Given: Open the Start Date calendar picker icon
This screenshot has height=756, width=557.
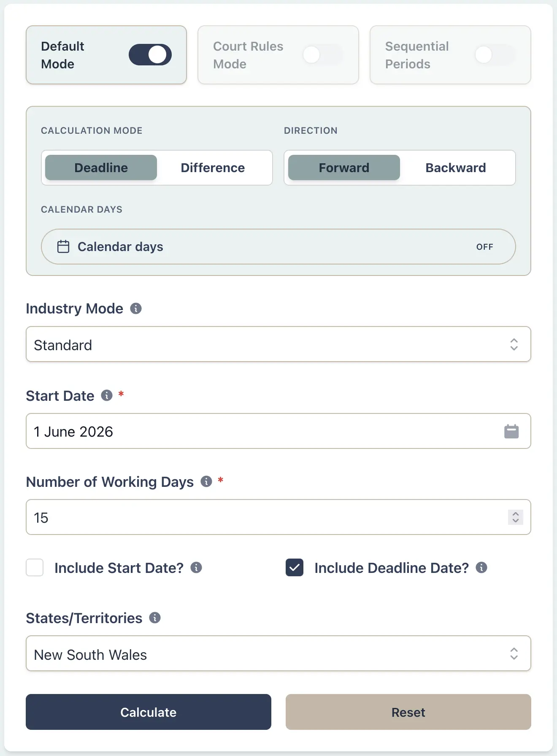Looking at the screenshot, I should pyautogui.click(x=511, y=431).
